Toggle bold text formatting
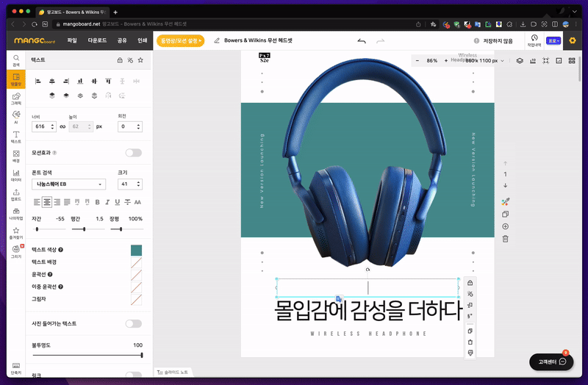 click(97, 202)
